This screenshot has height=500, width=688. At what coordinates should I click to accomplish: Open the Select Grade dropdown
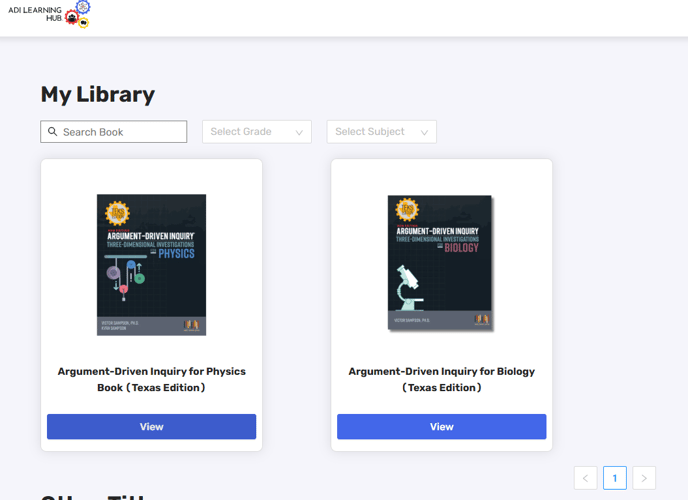click(x=257, y=132)
